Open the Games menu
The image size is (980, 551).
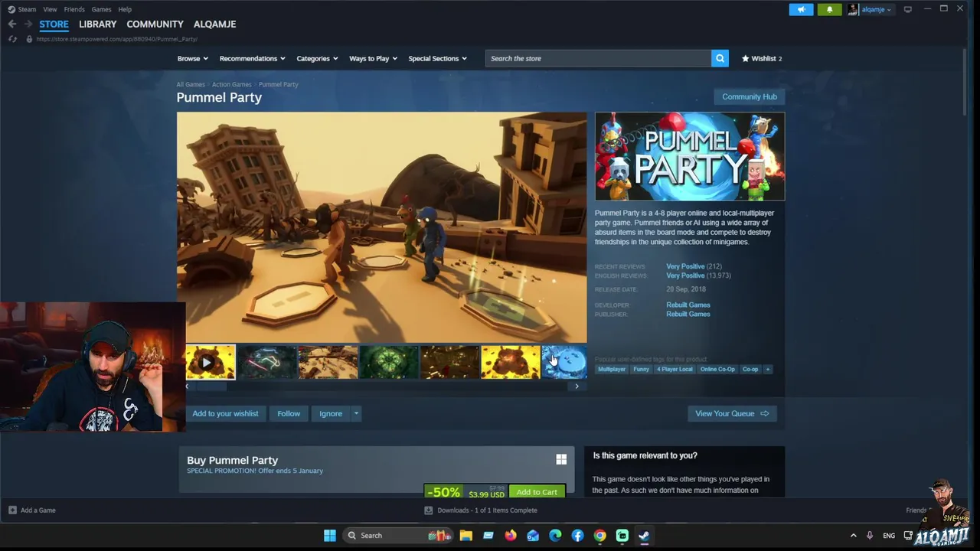click(101, 9)
